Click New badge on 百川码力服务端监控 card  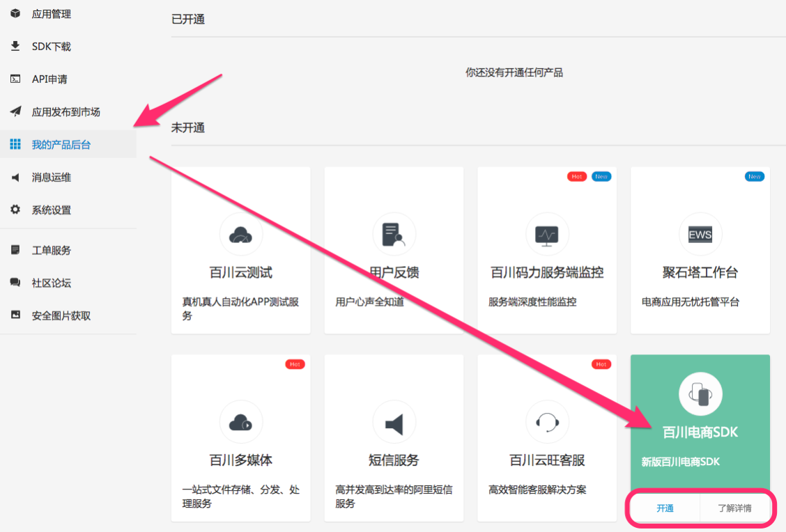pyautogui.click(x=601, y=176)
